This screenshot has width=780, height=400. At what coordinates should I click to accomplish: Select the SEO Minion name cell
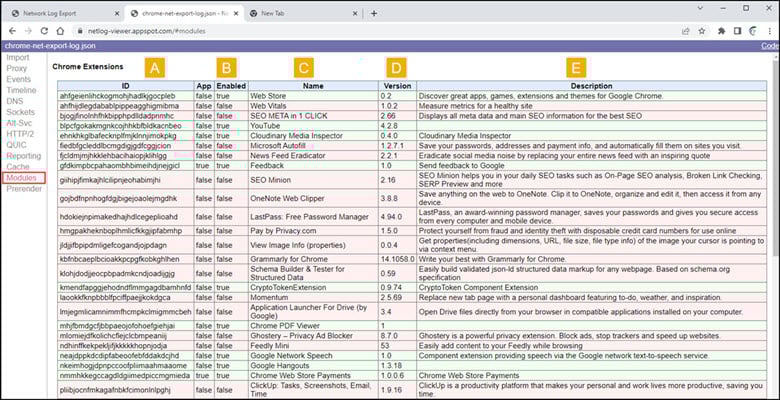[x=313, y=180]
